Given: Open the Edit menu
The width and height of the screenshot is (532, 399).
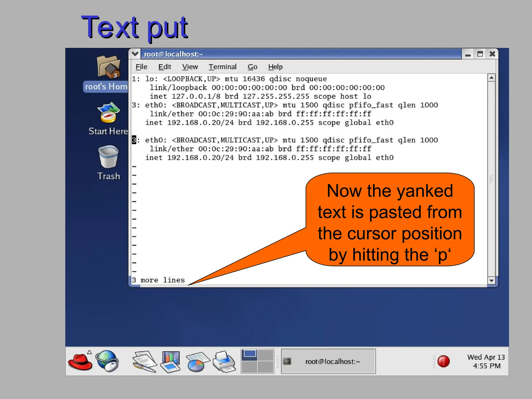Looking at the screenshot, I should tap(165, 67).
